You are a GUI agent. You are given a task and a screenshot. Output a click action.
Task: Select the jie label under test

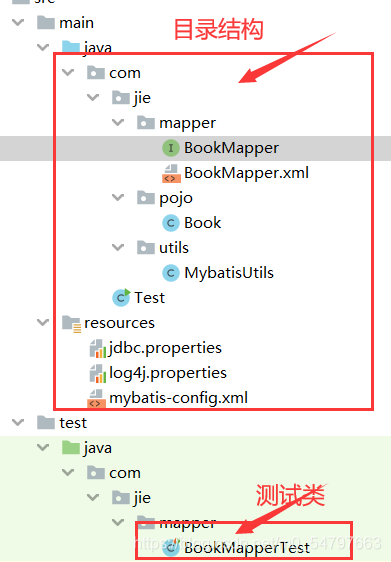[x=142, y=498]
